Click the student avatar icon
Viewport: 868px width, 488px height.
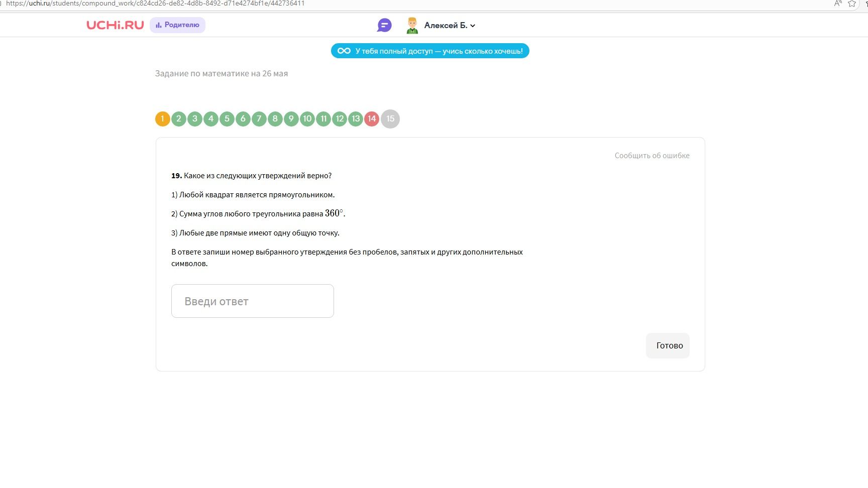point(412,25)
